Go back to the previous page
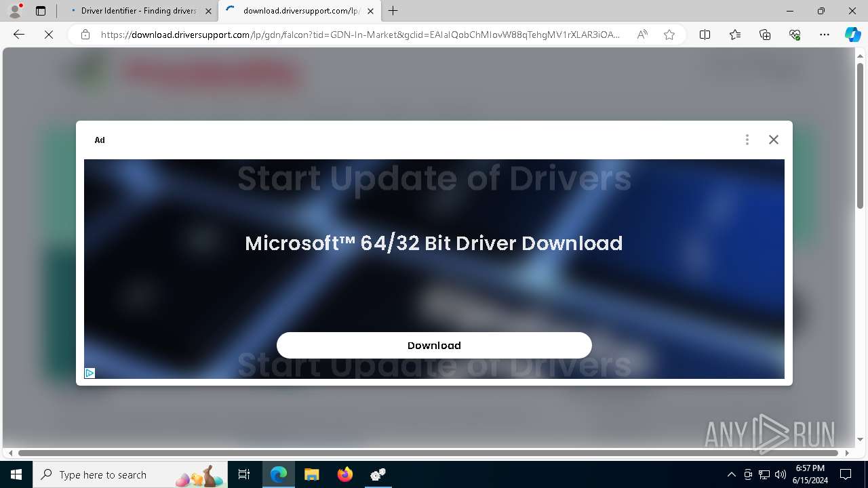The image size is (868, 488). (19, 35)
